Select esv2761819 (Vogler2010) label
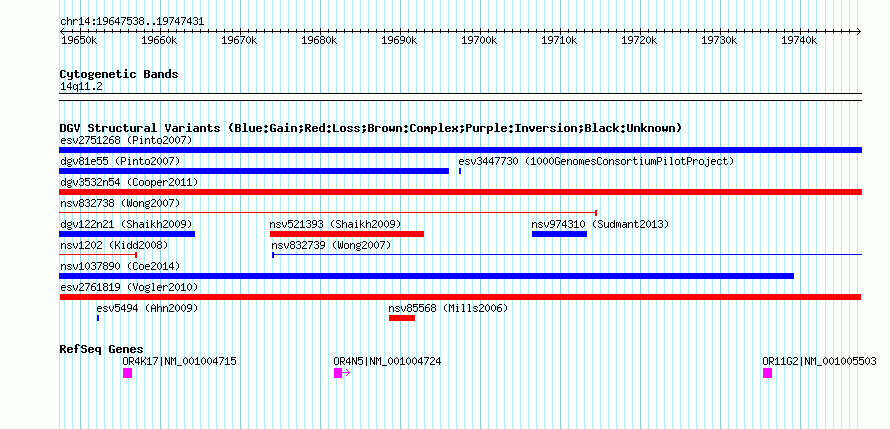Screen dimensions: 890x429 point(129,287)
